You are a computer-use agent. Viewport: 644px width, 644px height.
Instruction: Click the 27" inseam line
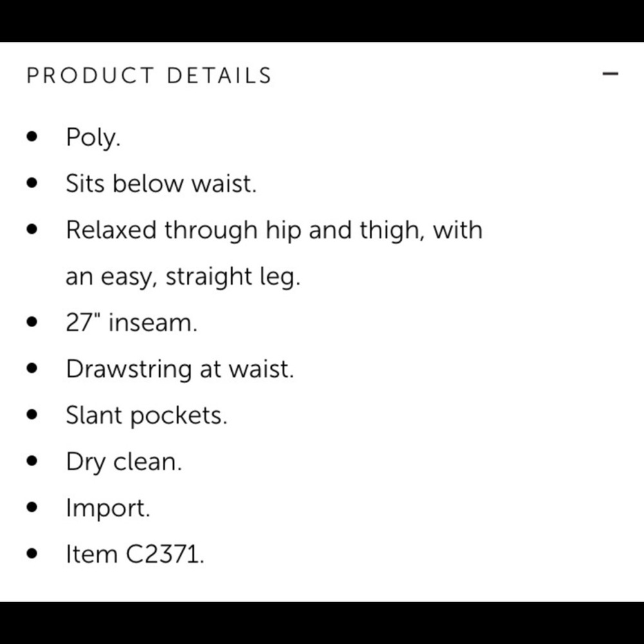click(x=131, y=323)
